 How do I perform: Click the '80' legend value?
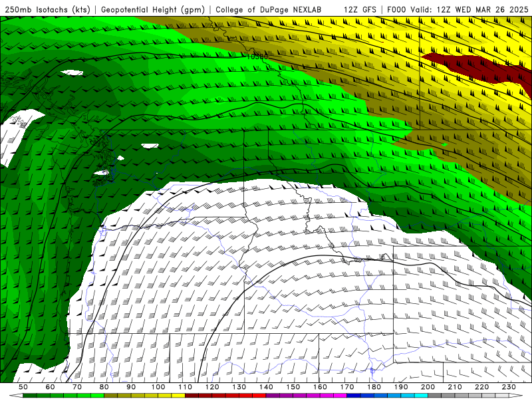point(104,387)
